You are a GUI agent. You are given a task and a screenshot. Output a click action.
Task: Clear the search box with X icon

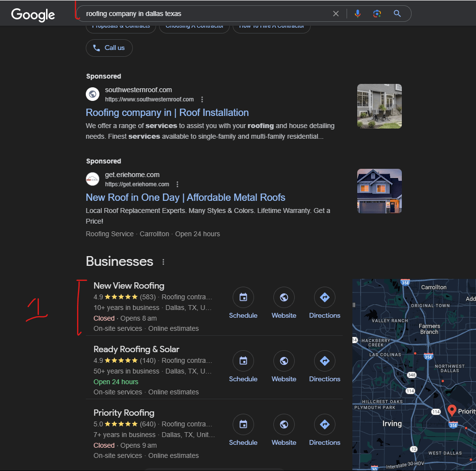pyautogui.click(x=336, y=14)
